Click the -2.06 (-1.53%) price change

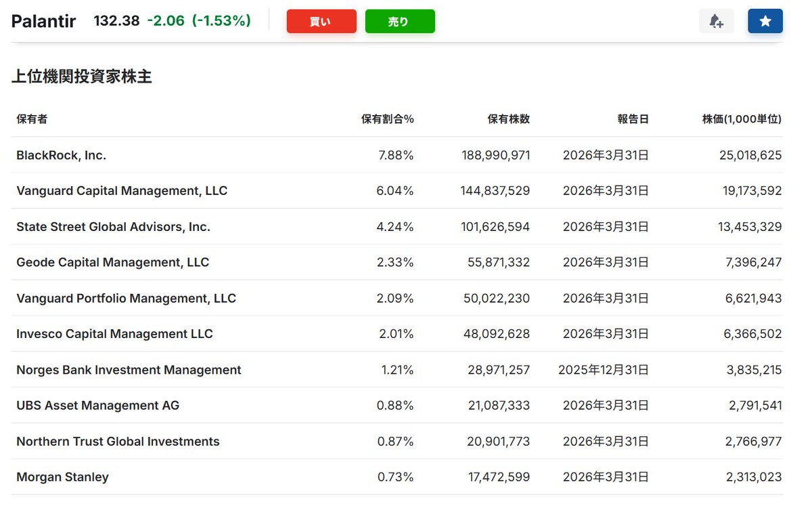pos(199,21)
